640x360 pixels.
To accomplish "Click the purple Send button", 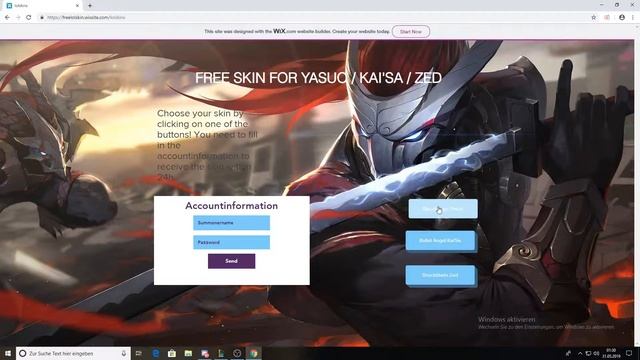I will click(231, 261).
